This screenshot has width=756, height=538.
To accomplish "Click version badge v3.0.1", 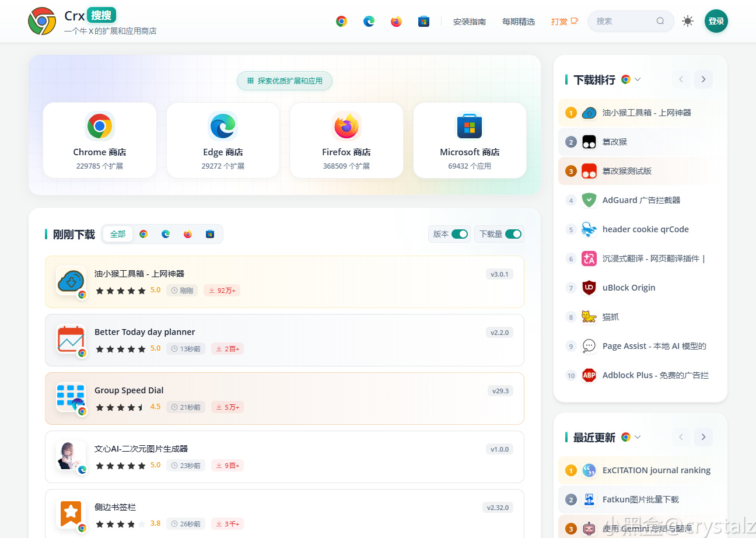I will (499, 274).
